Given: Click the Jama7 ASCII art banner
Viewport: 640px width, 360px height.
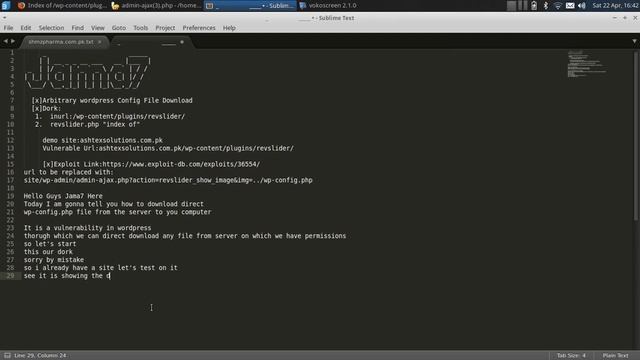Looking at the screenshot, I should 87,73.
